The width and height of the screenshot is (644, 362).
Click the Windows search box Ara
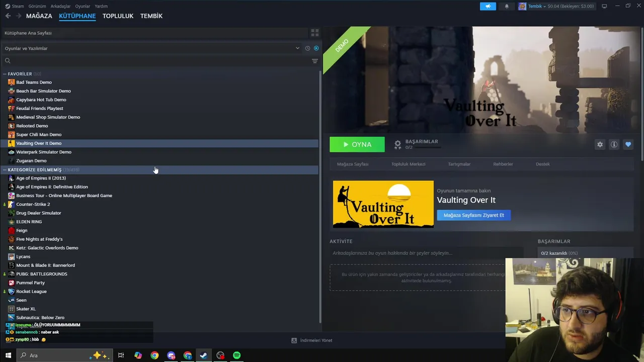tap(64, 355)
